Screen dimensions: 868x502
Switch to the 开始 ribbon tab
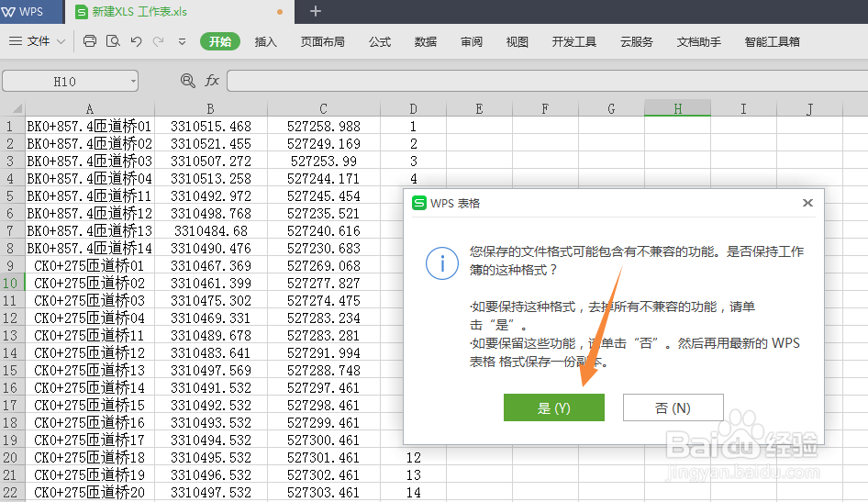pyautogui.click(x=220, y=41)
